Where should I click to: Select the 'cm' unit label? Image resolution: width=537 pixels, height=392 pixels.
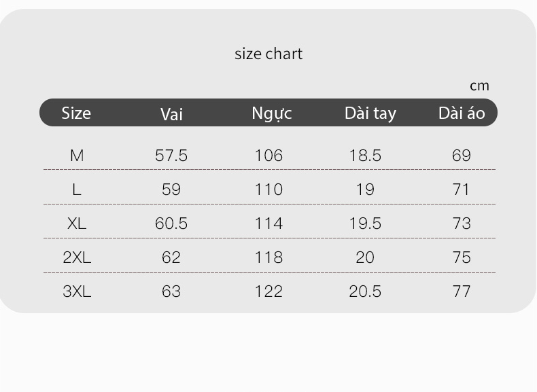[479, 86]
